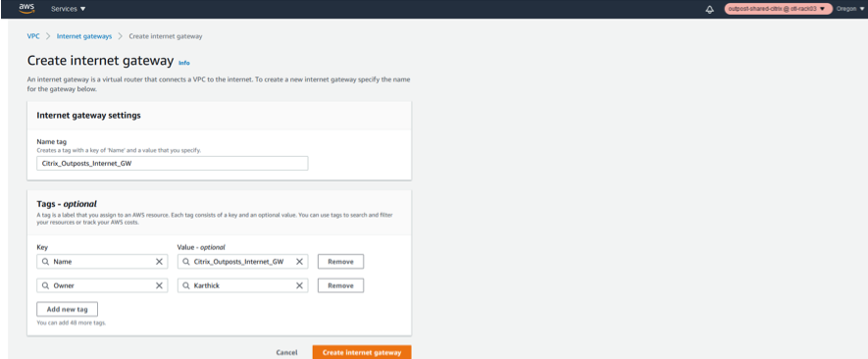The width and height of the screenshot is (868, 359).
Task: Clear the Karthick value with X icon
Action: (299, 285)
